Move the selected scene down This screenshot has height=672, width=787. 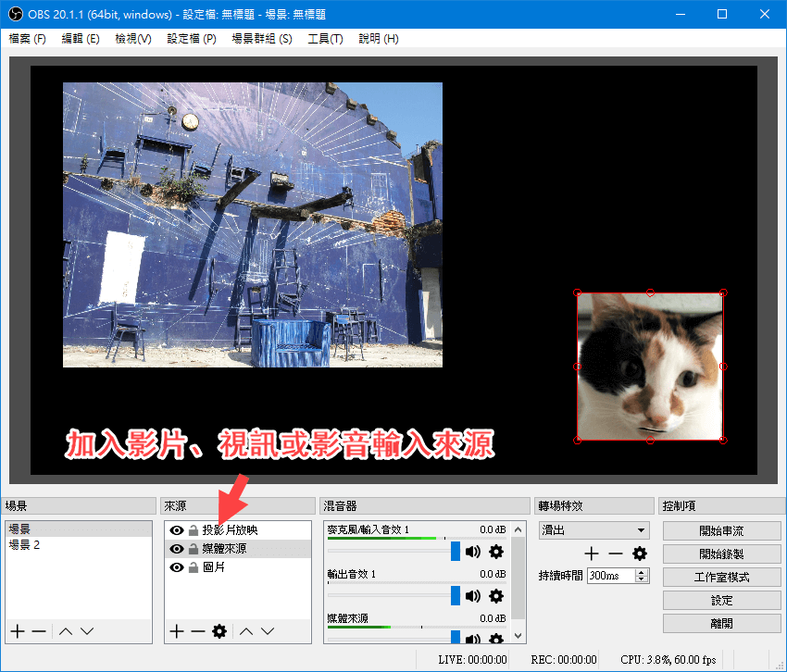pyautogui.click(x=87, y=631)
